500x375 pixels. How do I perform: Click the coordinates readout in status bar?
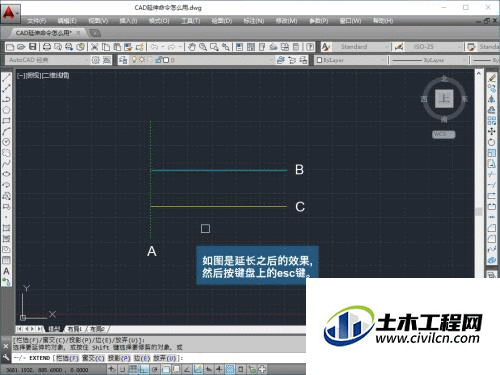[47, 370]
